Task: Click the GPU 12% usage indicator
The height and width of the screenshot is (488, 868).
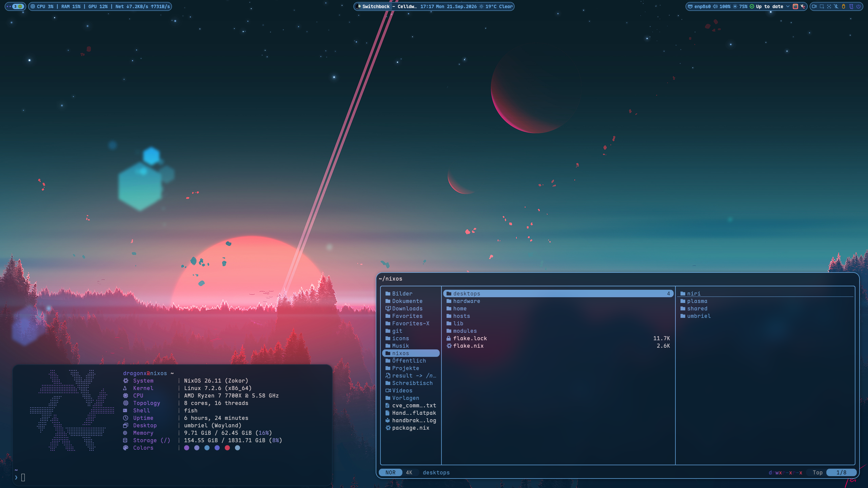Action: click(98, 6)
